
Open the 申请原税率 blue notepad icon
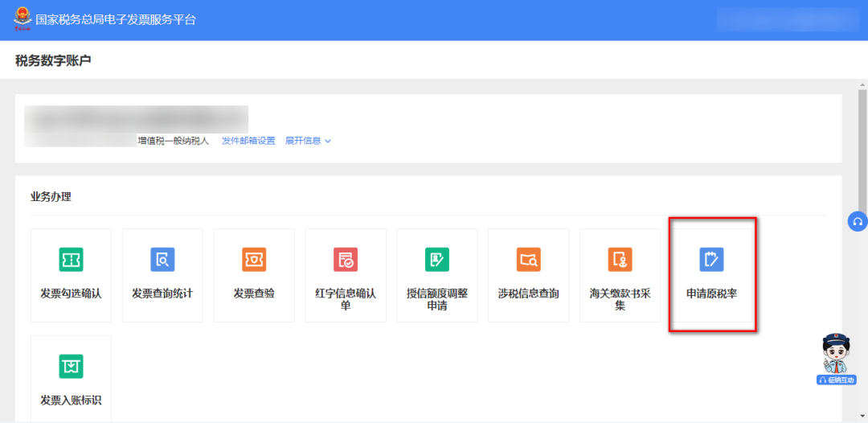(x=711, y=259)
